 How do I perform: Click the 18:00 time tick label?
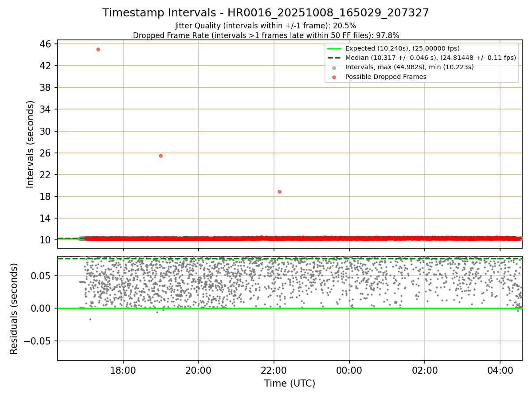[x=123, y=370]
